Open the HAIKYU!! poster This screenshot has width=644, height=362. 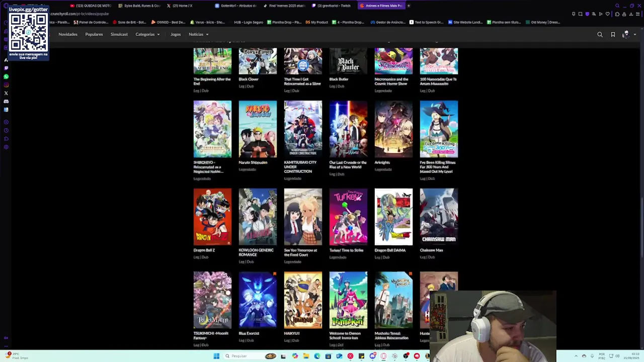pos(303,300)
